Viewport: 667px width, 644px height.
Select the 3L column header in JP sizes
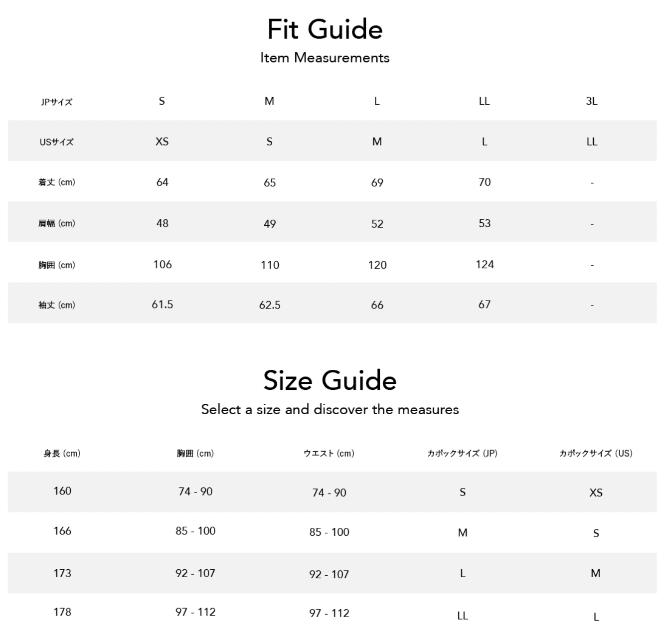[x=592, y=101]
